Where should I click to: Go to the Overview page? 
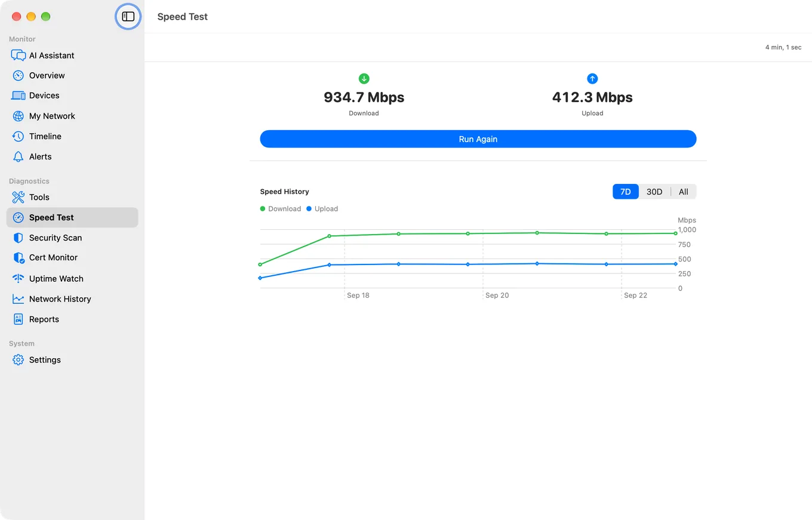click(72, 75)
